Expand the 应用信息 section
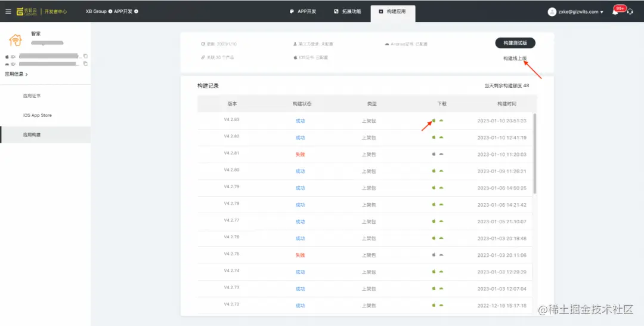The height and width of the screenshot is (326, 644). pyautogui.click(x=17, y=75)
